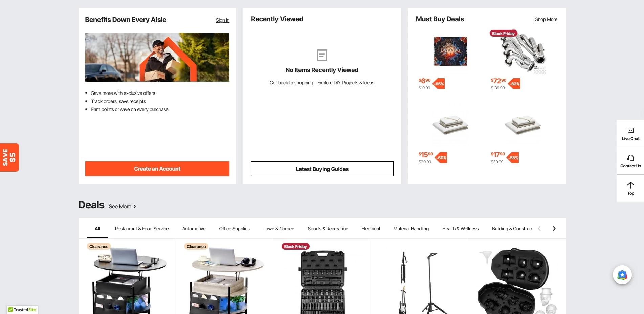Open the SAVE $5 side tab
Image resolution: width=644 pixels, height=314 pixels.
click(x=9, y=158)
